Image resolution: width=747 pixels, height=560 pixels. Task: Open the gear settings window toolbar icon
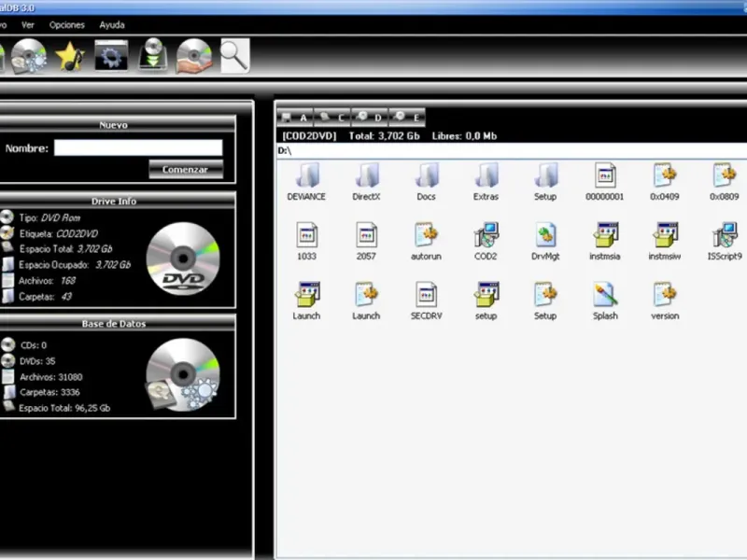tap(112, 57)
